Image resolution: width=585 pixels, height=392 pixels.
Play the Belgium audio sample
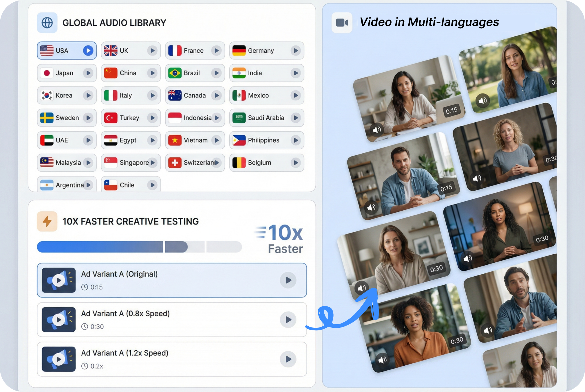coord(296,163)
